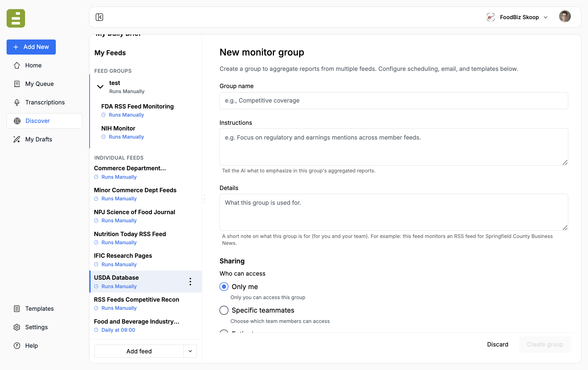
Task: Click the Discard button
Action: 498,344
